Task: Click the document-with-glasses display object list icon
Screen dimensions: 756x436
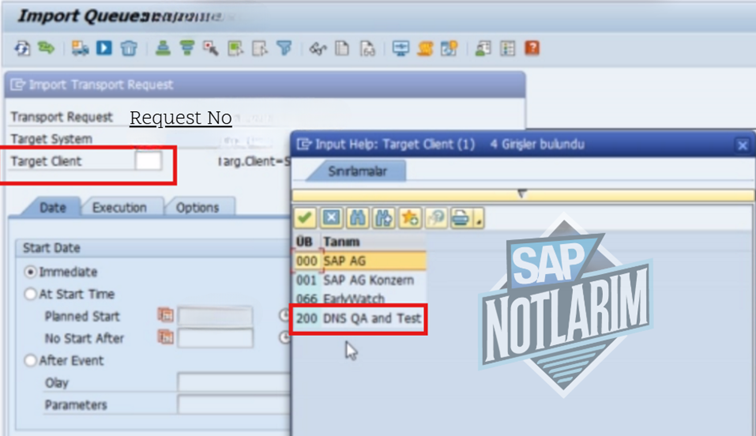Action: click(x=367, y=48)
